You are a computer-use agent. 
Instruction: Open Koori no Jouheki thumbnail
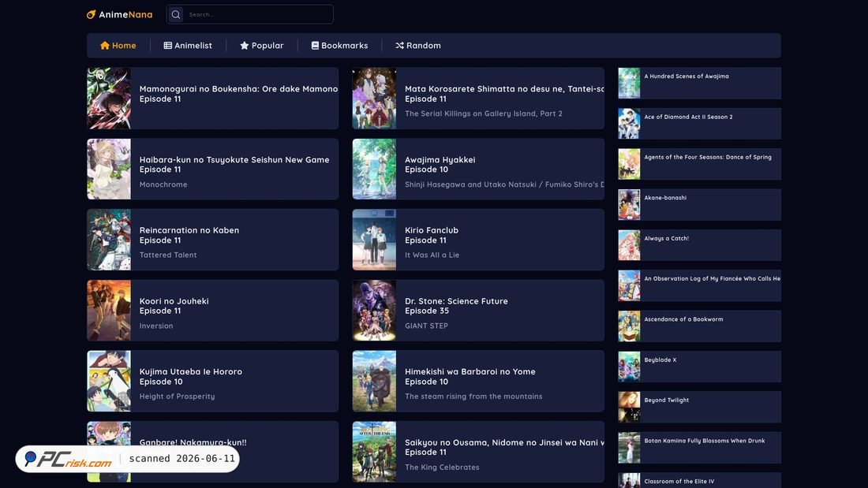pos(109,311)
